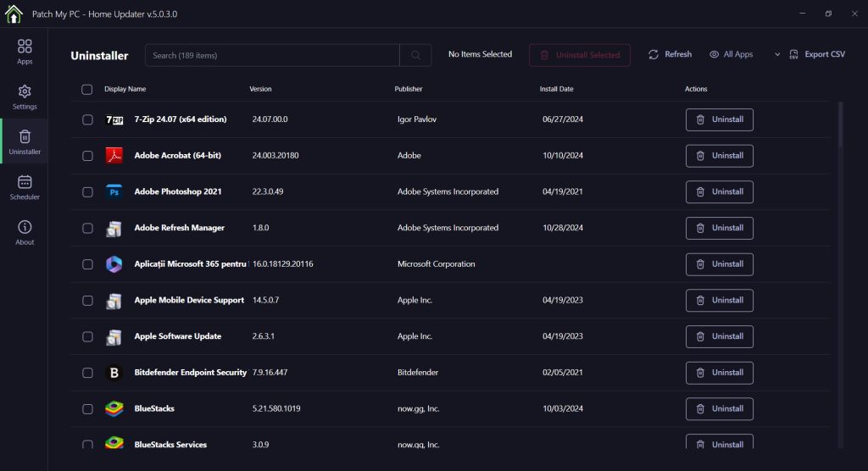Click the Export CSV label
This screenshot has height=471, width=868.
(825, 54)
